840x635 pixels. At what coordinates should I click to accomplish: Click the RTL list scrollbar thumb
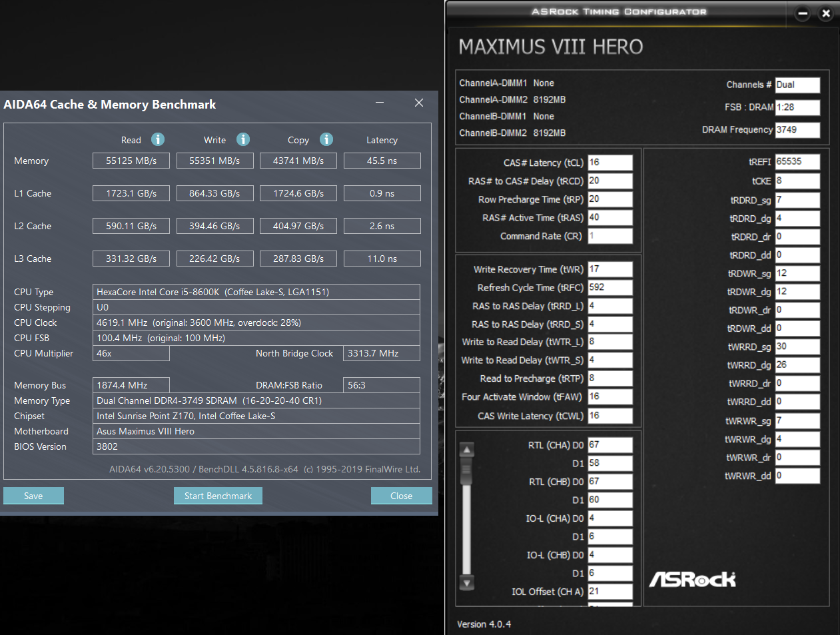click(467, 471)
